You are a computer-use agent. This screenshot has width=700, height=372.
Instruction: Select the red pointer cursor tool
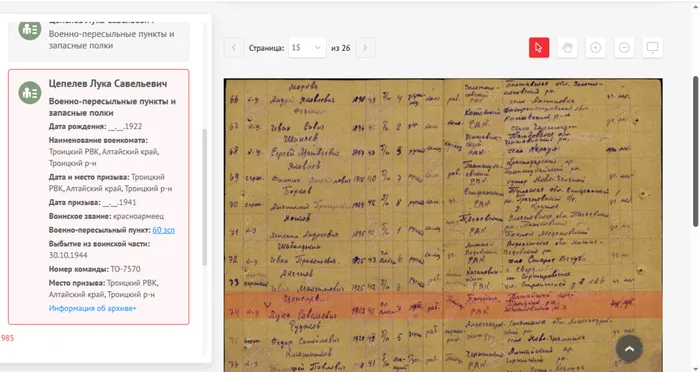point(539,48)
